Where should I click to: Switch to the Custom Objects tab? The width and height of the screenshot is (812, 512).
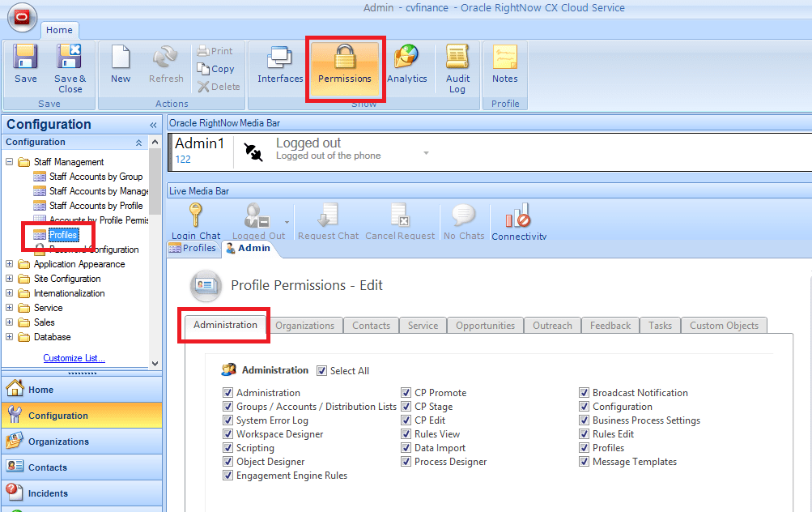pos(724,326)
